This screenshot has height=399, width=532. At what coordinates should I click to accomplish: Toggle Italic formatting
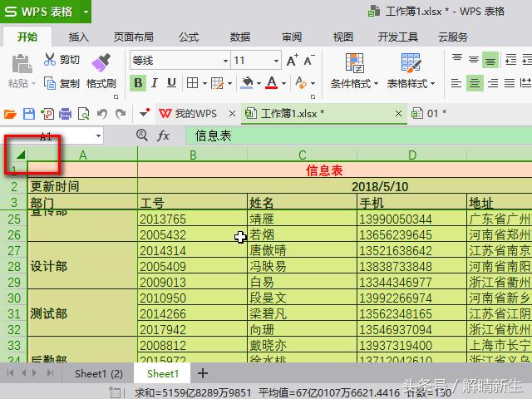point(155,83)
